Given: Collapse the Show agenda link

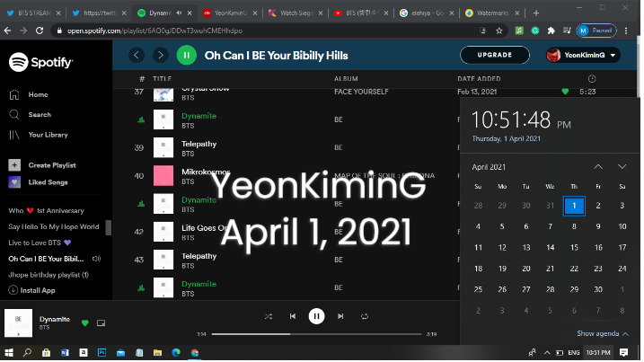Looking at the screenshot, I should 604,334.
